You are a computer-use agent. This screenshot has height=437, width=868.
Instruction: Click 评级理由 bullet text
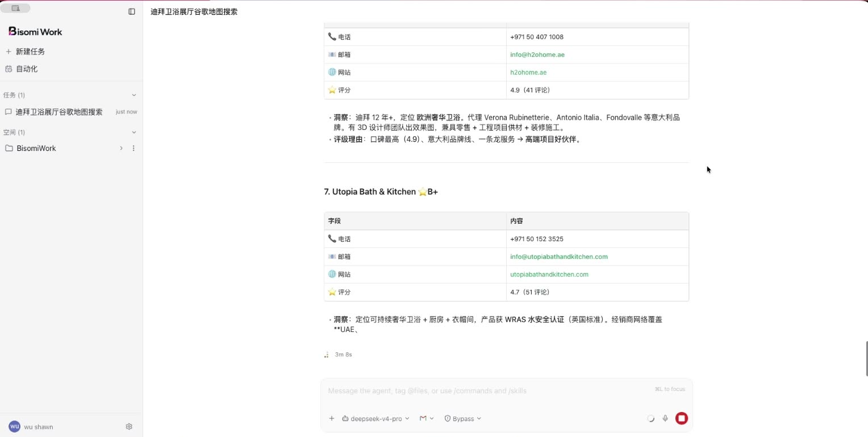pos(458,139)
